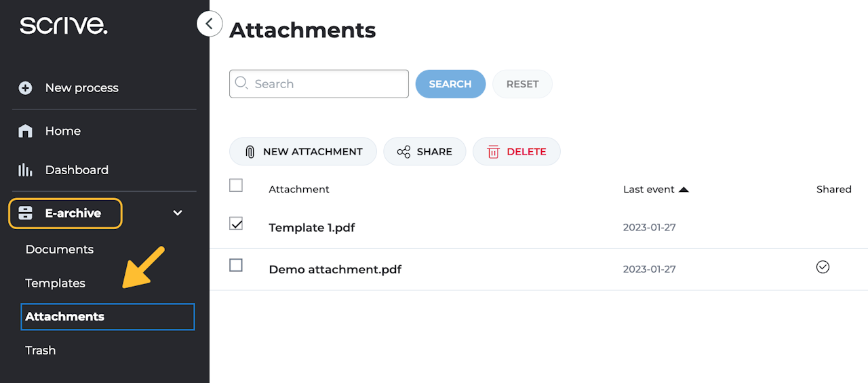Delete the selected attachment

click(517, 152)
